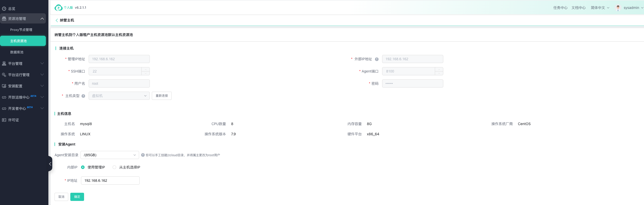Click the info icon next to 主机类型
This screenshot has width=644, height=205.
[x=83, y=96]
